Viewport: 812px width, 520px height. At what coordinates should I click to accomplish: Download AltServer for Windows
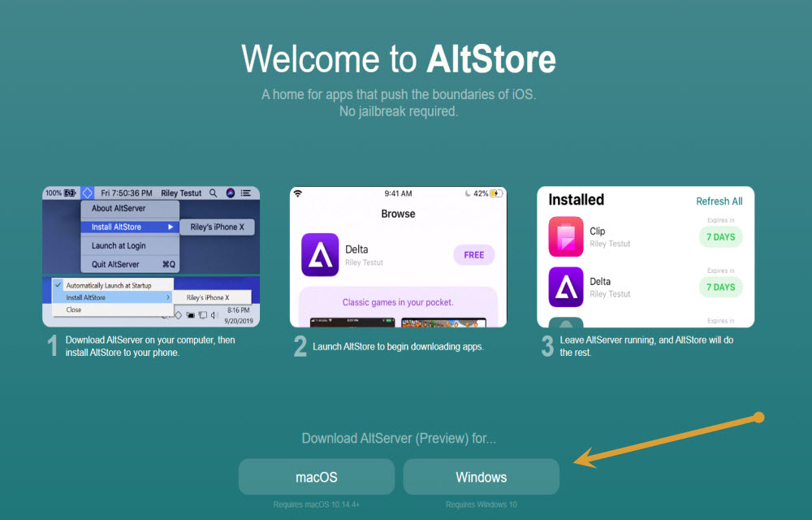(481, 476)
